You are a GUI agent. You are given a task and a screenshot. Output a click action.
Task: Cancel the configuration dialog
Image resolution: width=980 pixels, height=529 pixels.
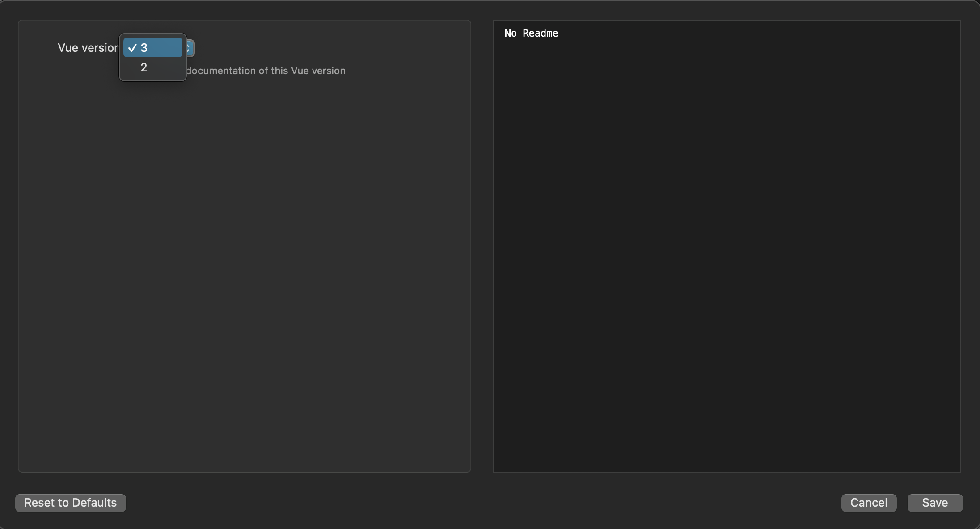869,503
